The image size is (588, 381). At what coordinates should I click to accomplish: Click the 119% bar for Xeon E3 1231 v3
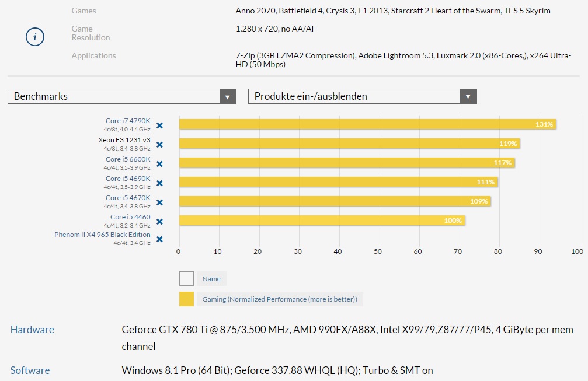(350, 144)
